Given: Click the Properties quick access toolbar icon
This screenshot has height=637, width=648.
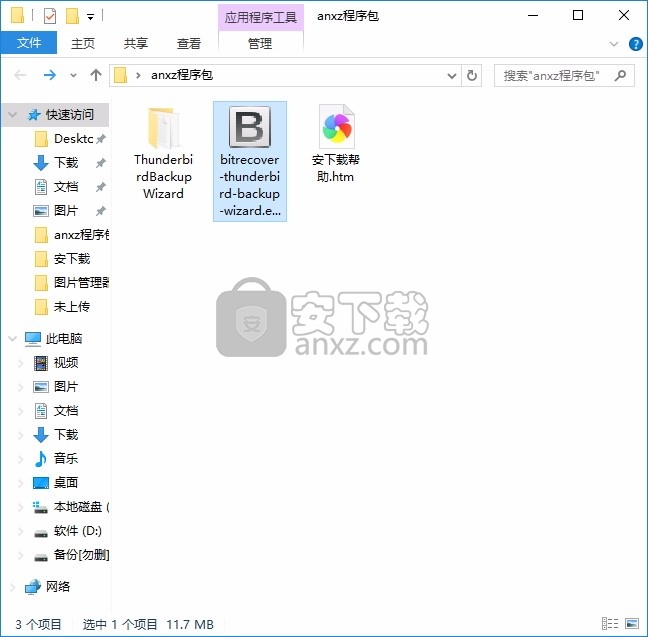Looking at the screenshot, I should (x=50, y=16).
